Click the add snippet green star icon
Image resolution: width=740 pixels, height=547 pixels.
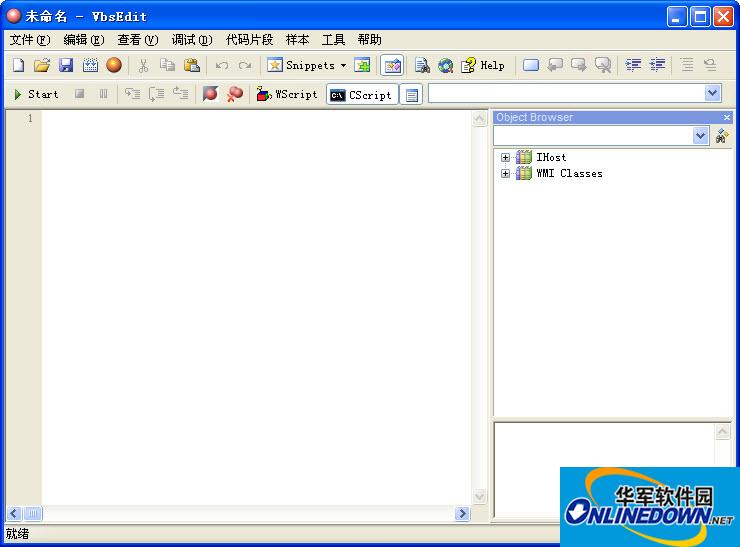[x=362, y=65]
